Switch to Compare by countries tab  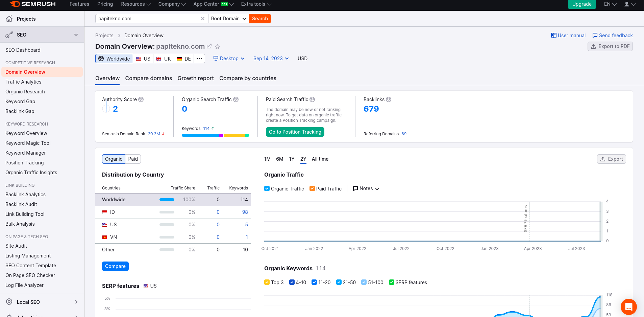tap(248, 78)
